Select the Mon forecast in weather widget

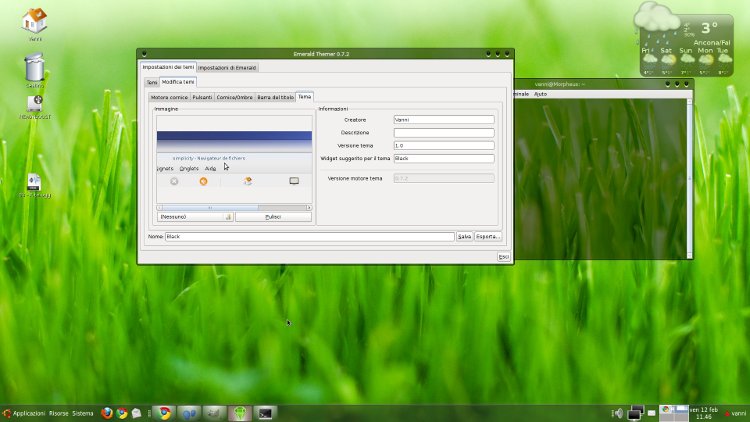click(x=705, y=61)
